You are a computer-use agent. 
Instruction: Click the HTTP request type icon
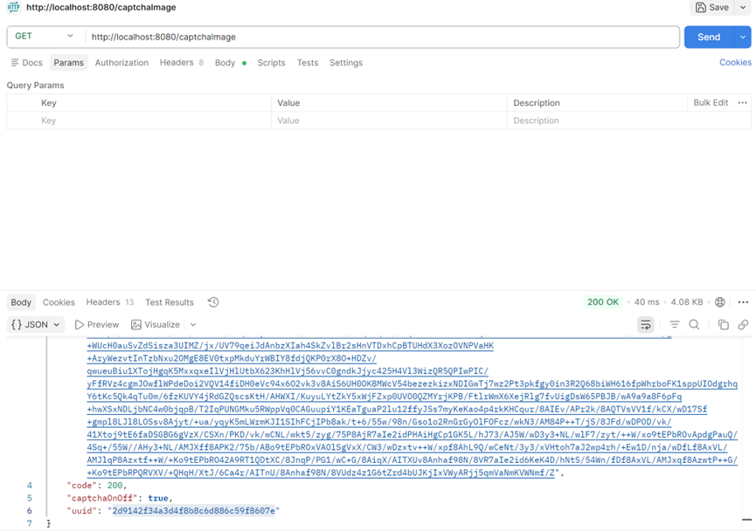tap(13, 7)
